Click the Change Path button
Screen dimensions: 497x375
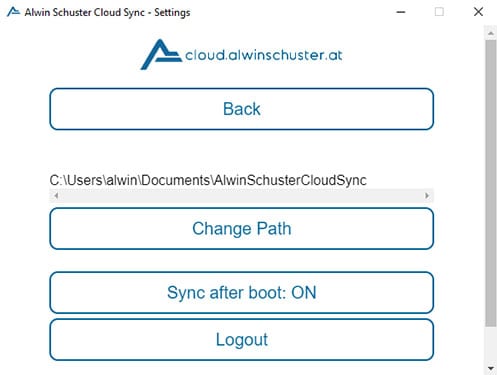[242, 229]
